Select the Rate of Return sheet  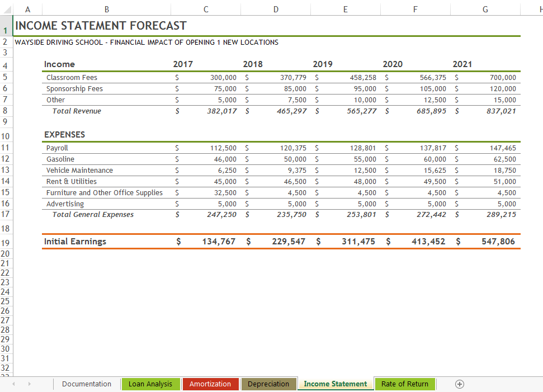(x=405, y=384)
